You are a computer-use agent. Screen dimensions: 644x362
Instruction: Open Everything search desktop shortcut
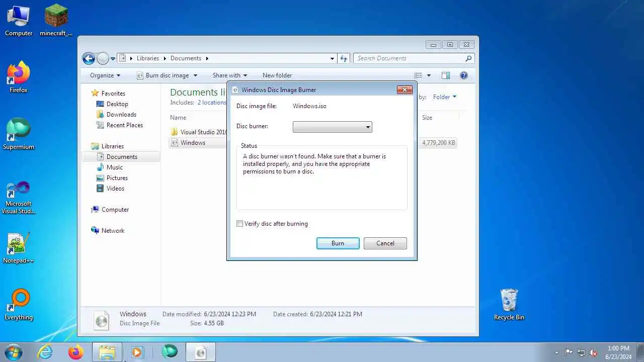pyautogui.click(x=19, y=305)
